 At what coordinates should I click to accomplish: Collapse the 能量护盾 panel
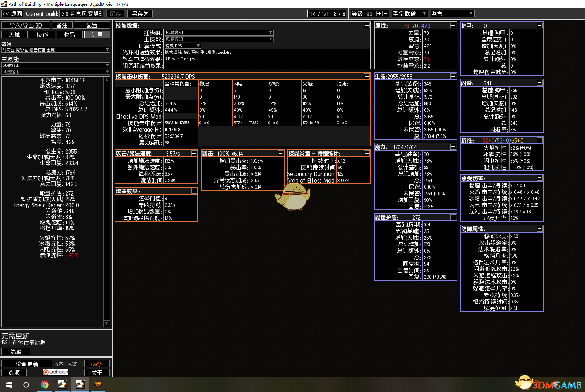pyautogui.click(x=453, y=217)
